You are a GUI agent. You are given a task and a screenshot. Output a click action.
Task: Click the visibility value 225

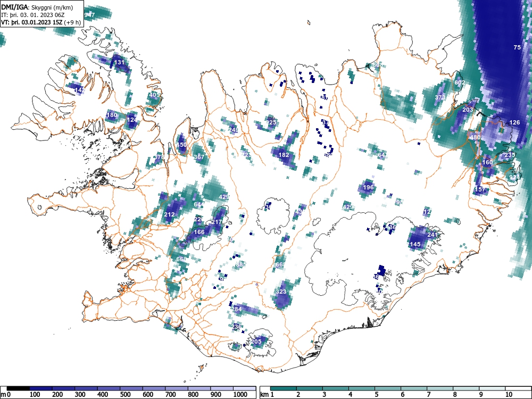pyautogui.click(x=271, y=122)
